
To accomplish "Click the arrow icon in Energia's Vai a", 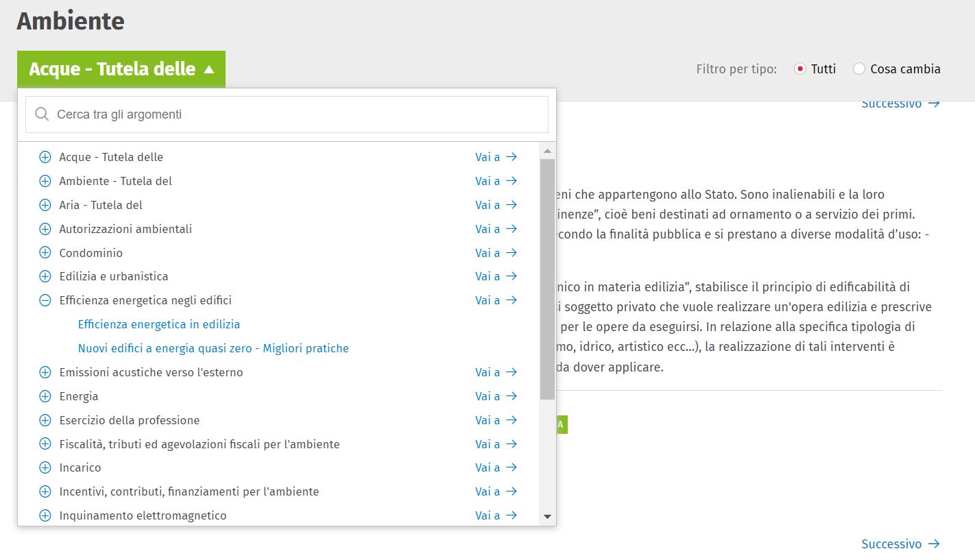I will 511,396.
